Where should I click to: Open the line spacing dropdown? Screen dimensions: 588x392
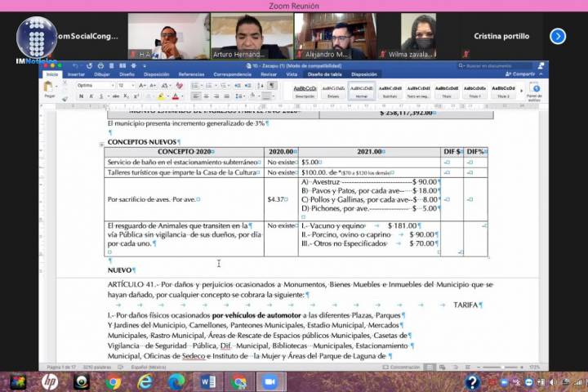(x=244, y=97)
